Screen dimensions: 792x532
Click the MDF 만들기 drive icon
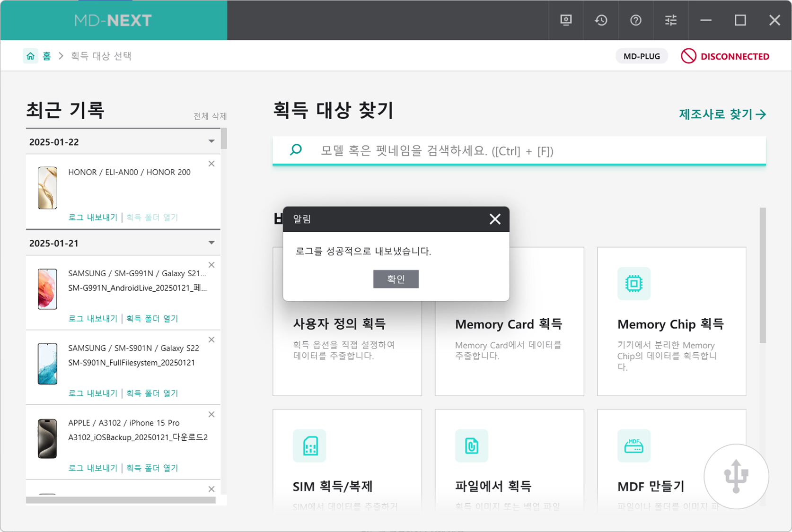pos(634,445)
